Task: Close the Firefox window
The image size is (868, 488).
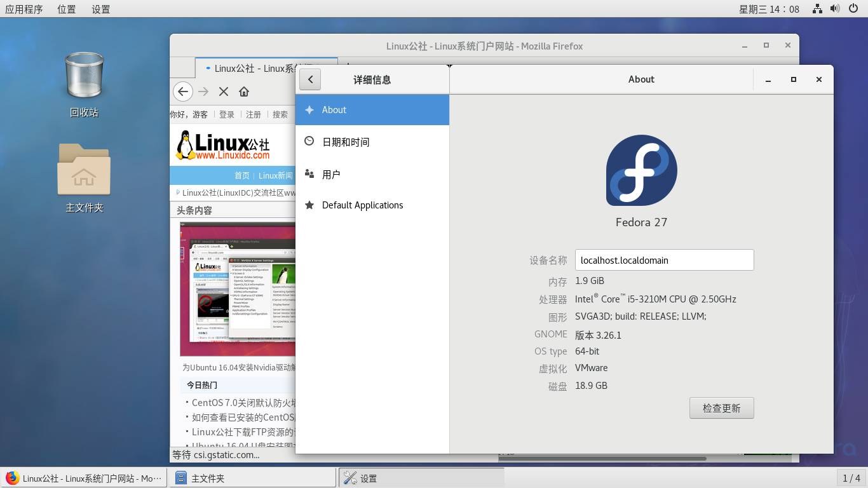Action: coord(788,46)
